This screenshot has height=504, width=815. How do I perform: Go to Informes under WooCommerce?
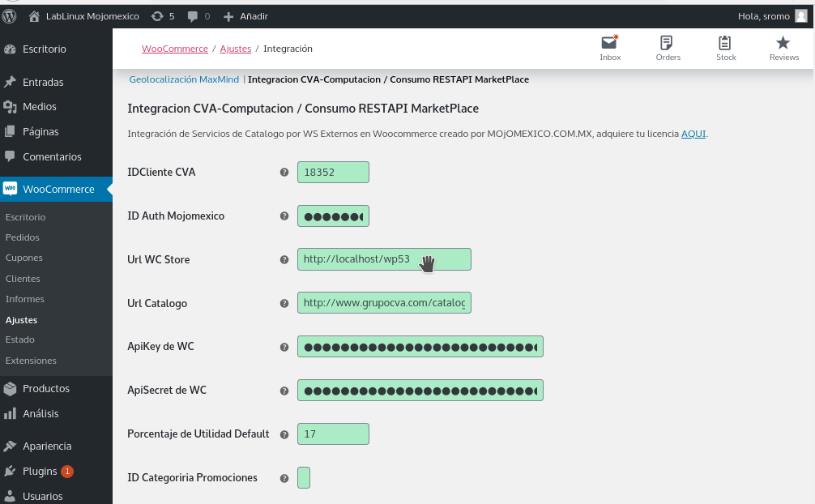(x=24, y=299)
